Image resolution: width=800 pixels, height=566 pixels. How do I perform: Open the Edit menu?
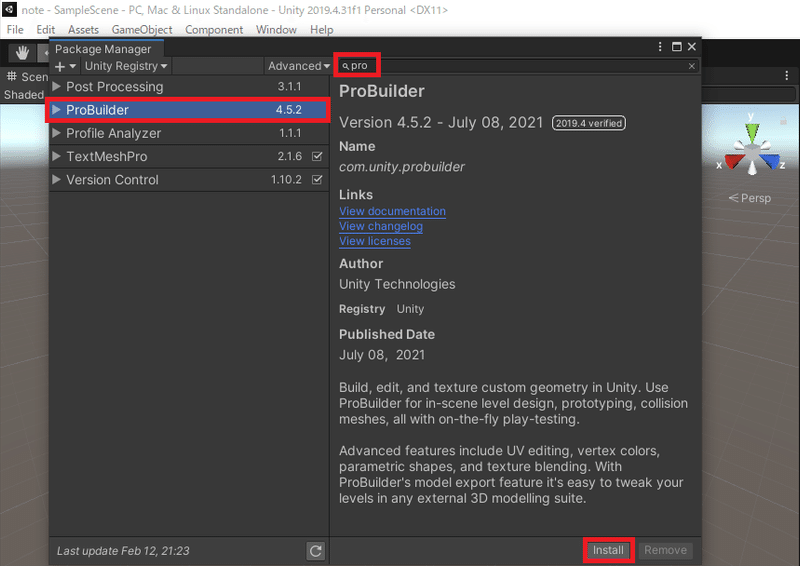(45, 30)
